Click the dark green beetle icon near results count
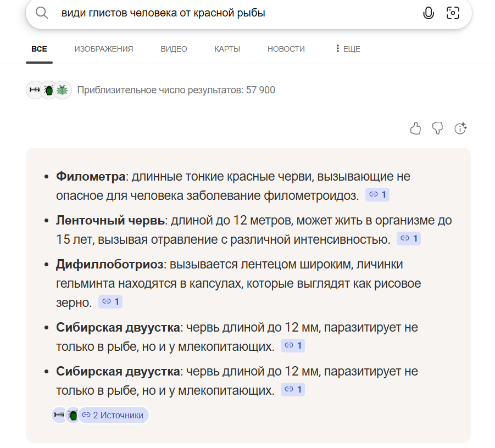Screen dimensions: 495x448 point(49,90)
